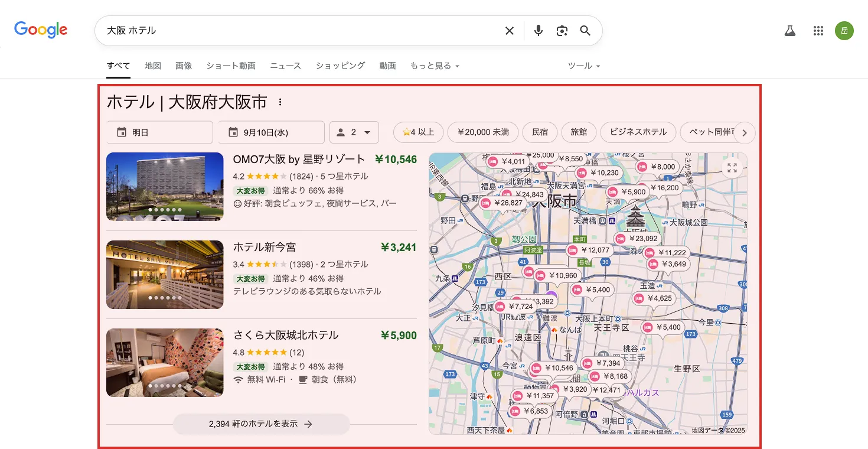Screen dimensions: 868x449
Task: Click the magnifier search icon
Action: (x=585, y=31)
